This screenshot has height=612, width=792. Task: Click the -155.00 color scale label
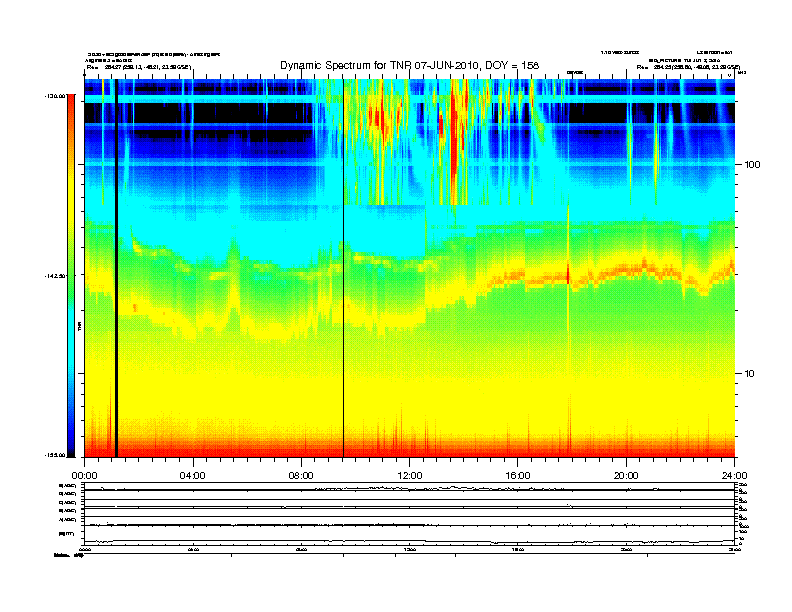click(x=55, y=455)
